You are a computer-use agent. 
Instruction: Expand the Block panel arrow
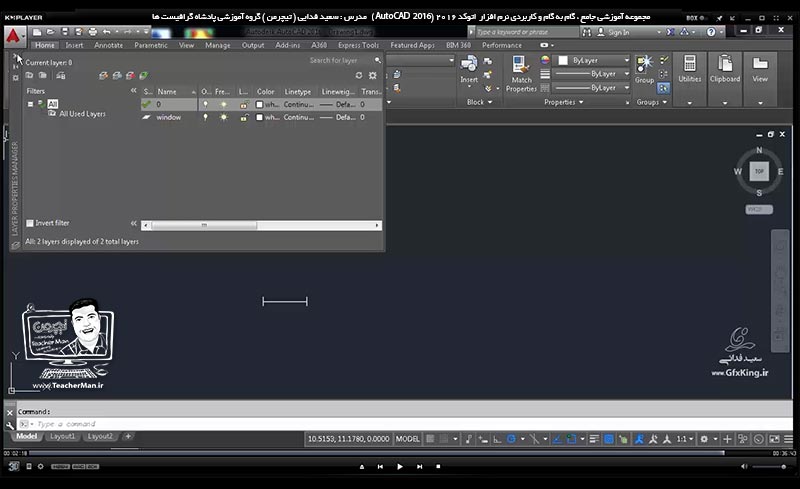490,102
